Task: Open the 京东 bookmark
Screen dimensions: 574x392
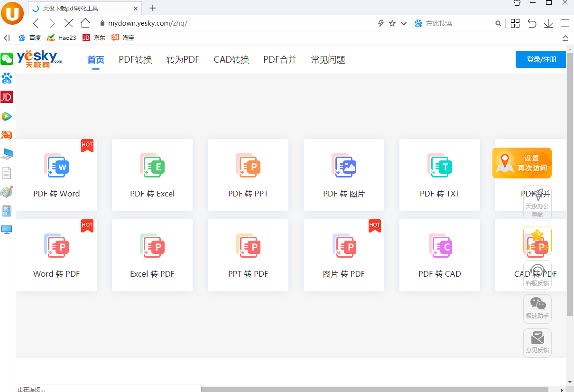Action: click(94, 38)
